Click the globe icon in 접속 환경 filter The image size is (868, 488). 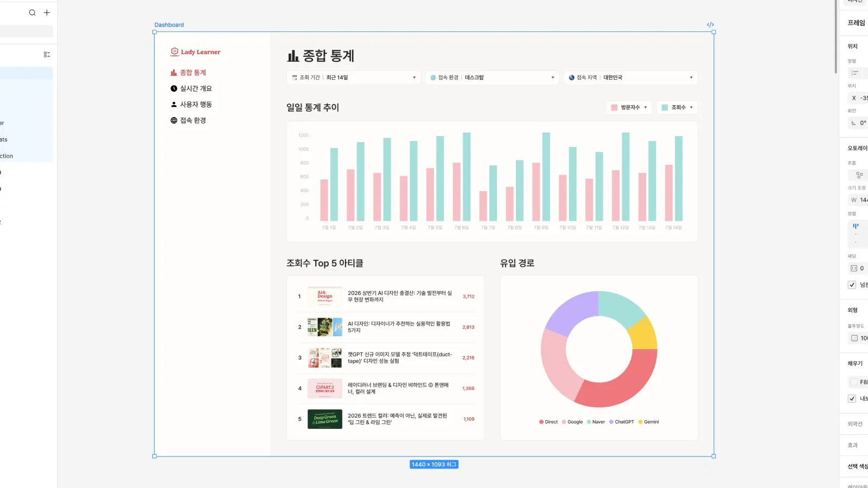click(x=433, y=78)
